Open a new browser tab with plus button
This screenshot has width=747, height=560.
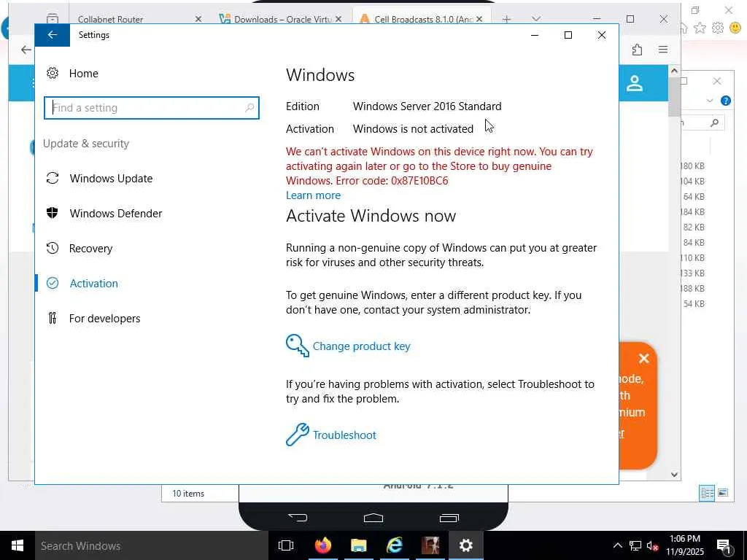tap(506, 19)
